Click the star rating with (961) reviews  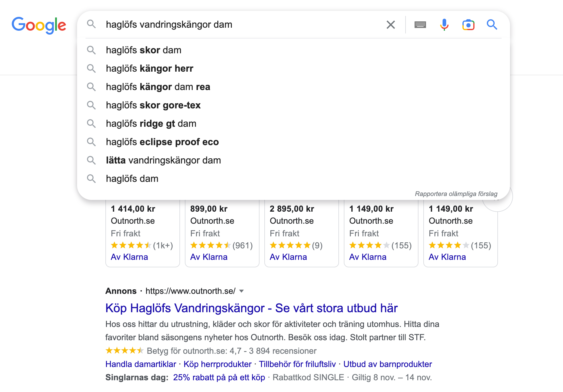pyautogui.click(x=222, y=245)
